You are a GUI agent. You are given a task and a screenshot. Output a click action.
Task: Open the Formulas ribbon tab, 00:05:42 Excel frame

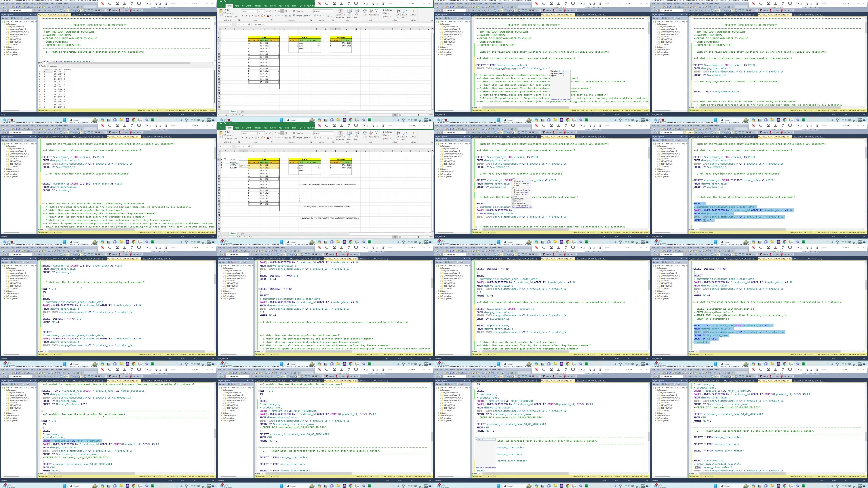click(x=257, y=6)
